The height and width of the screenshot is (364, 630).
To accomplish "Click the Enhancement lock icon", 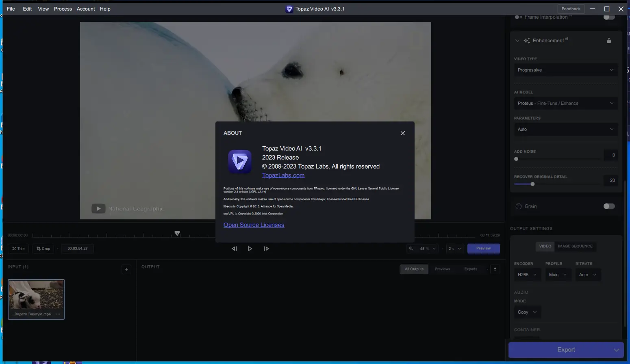I will 609,41.
